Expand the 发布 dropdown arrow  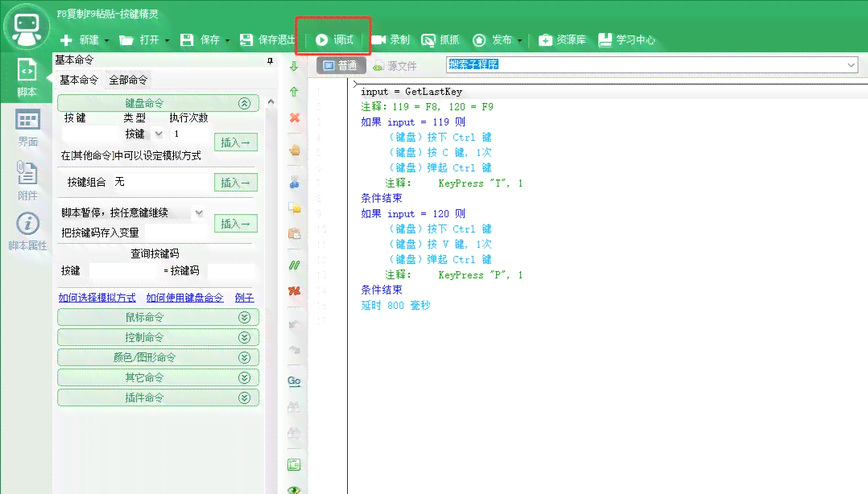520,40
